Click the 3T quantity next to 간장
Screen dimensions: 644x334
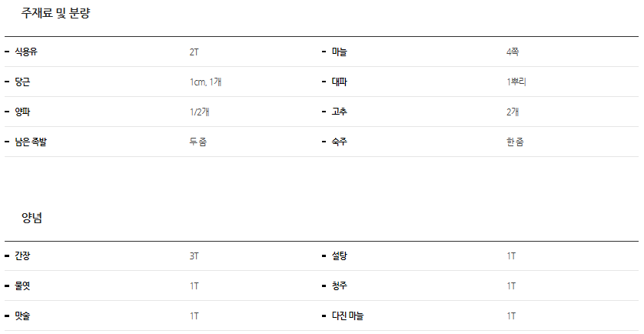[x=194, y=256]
